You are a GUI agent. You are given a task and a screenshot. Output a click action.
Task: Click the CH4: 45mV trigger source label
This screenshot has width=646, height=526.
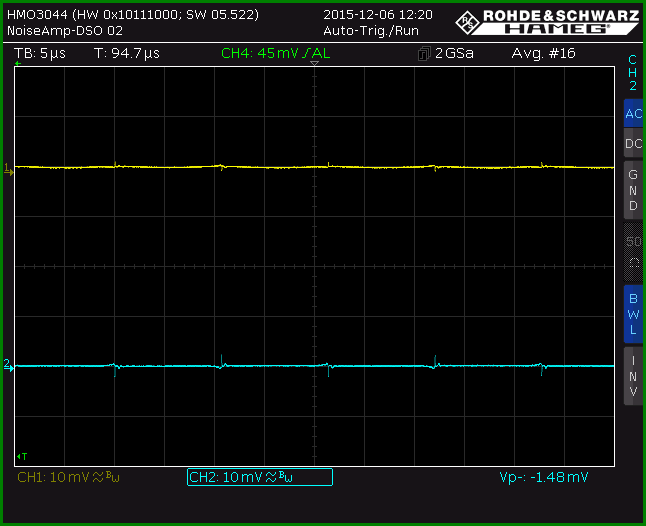(x=276, y=54)
